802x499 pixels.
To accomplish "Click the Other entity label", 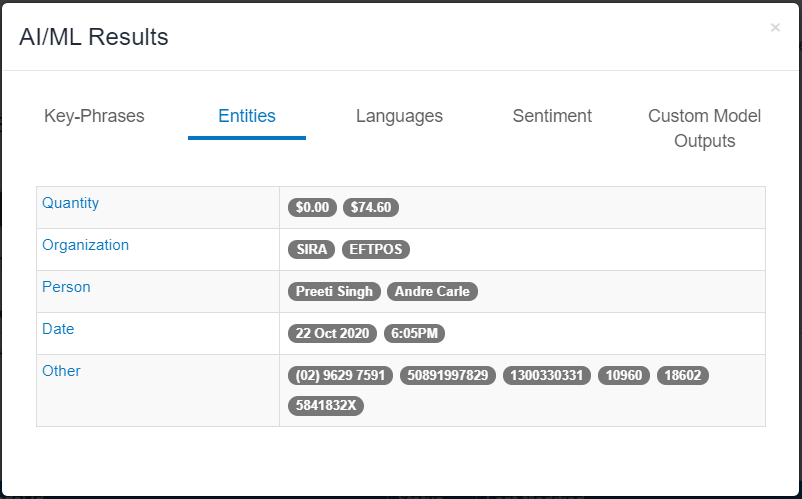I will pyautogui.click(x=61, y=371).
